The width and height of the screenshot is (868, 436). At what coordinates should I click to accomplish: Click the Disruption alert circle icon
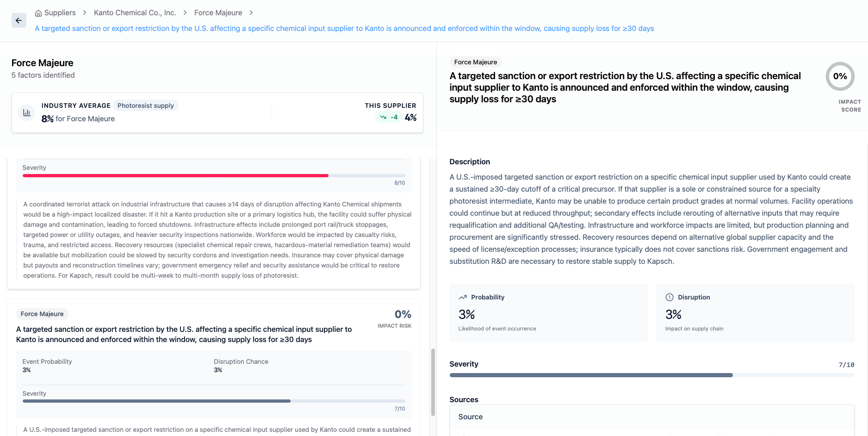pos(670,297)
